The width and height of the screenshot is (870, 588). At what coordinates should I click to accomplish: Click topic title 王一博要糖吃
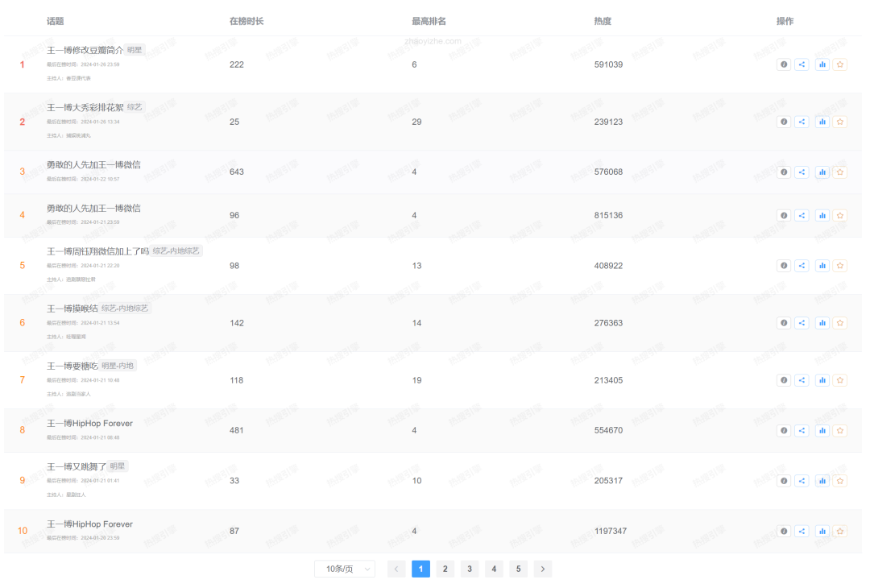(72, 366)
